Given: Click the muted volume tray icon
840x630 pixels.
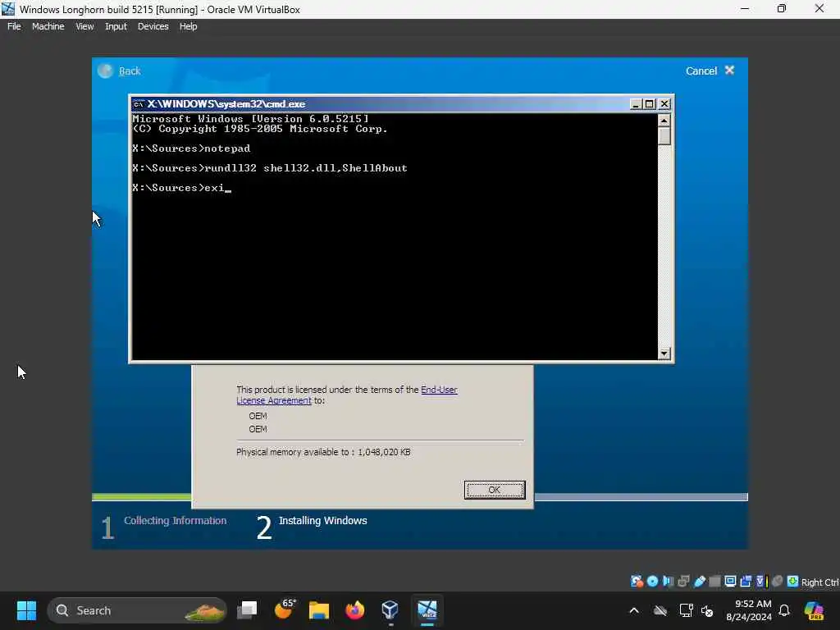Looking at the screenshot, I should (707, 610).
